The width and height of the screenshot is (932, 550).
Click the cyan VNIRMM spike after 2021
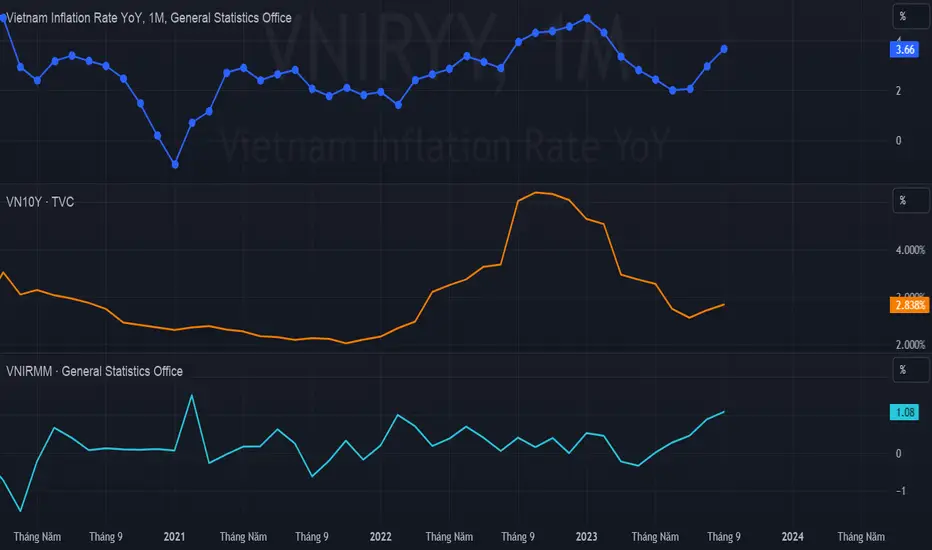[191, 395]
